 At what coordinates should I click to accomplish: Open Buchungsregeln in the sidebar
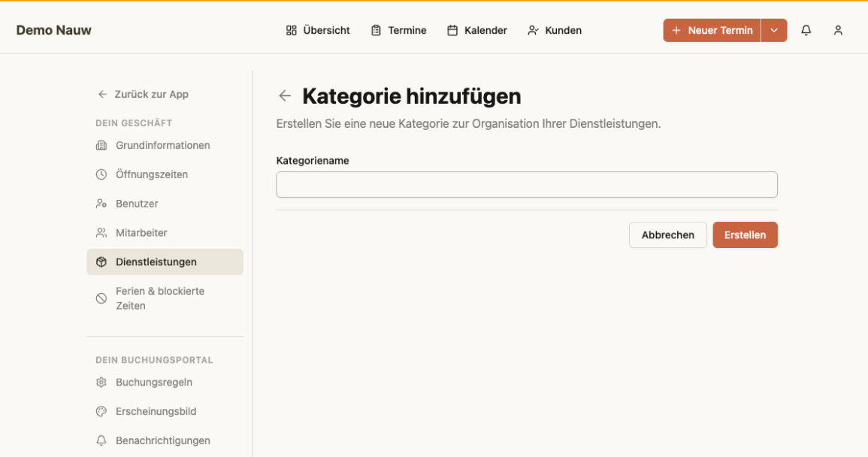click(165, 383)
